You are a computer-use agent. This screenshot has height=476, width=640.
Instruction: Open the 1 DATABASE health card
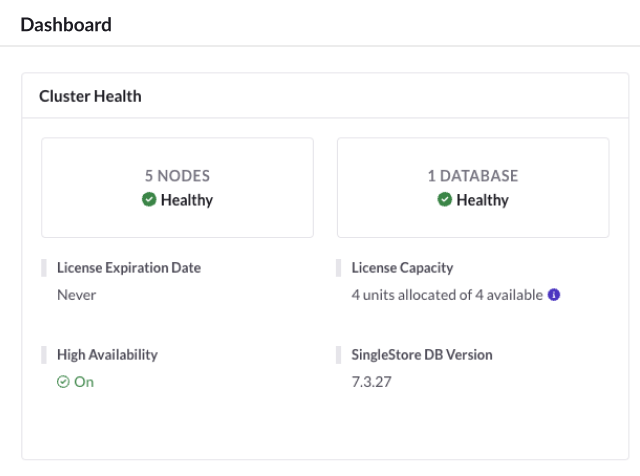click(473, 187)
